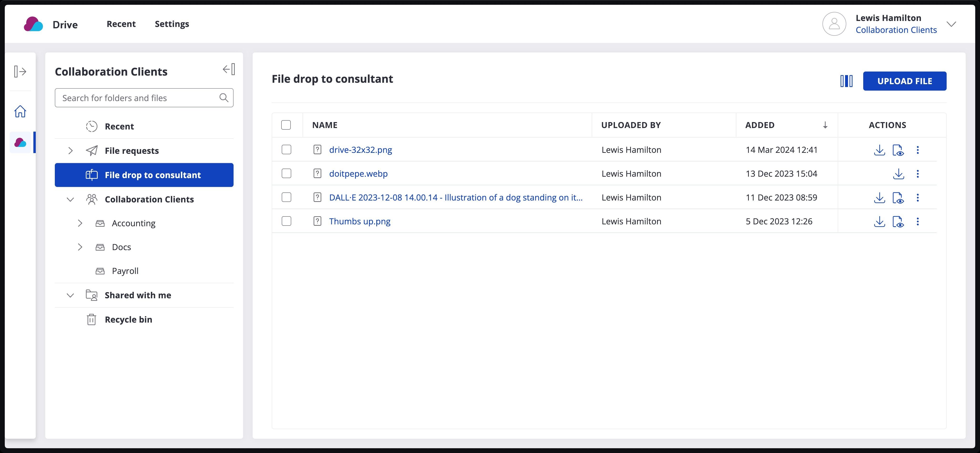Click the search magnifier icon
The image size is (980, 453).
click(224, 98)
